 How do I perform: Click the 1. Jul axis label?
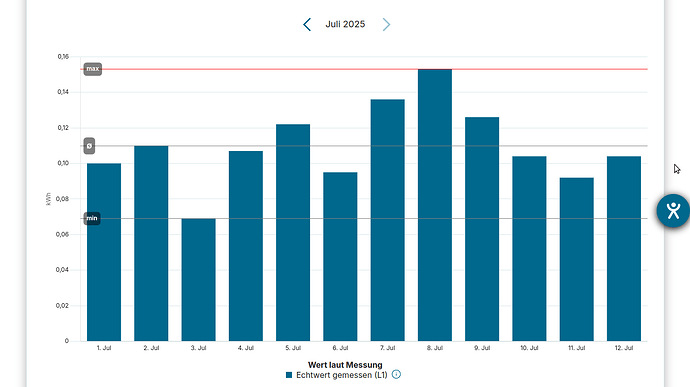coord(104,348)
